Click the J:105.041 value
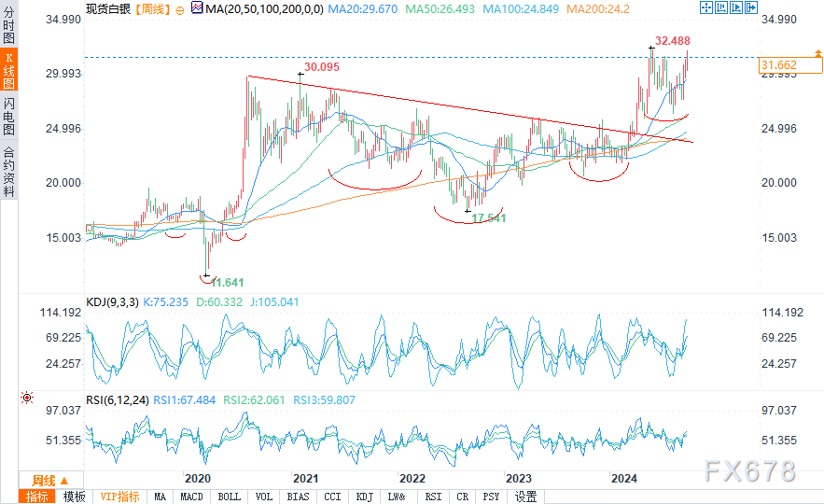 coord(274,302)
